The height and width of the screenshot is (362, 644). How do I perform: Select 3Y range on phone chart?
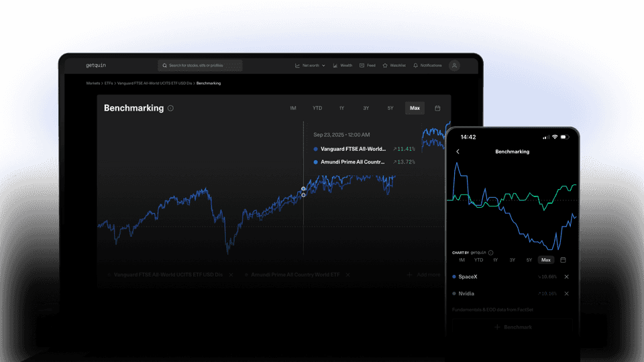[512, 260]
